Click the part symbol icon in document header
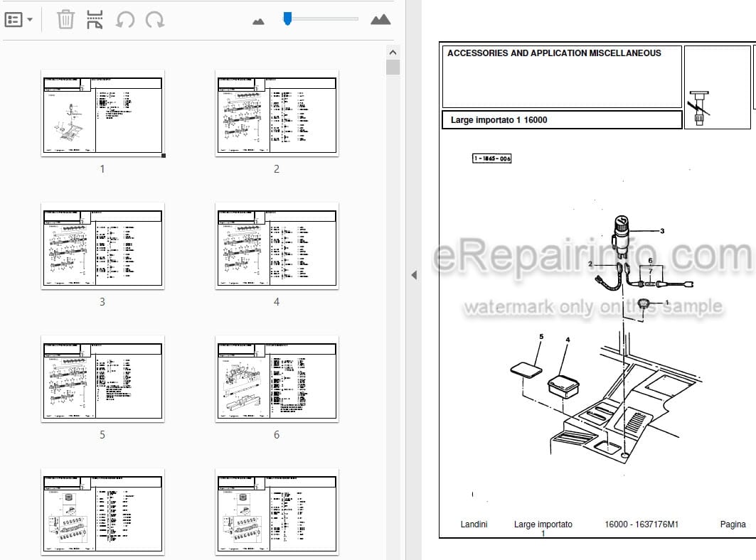 coord(699,108)
